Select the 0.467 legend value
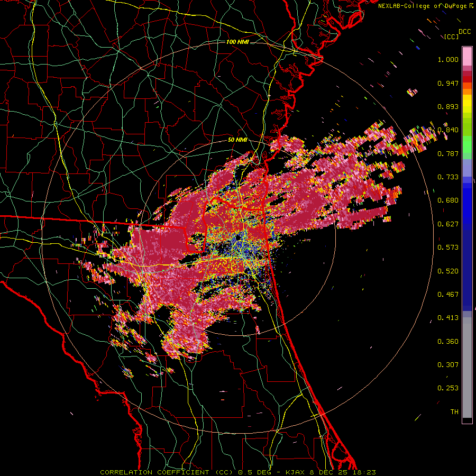Viewport: 476px width, 476px height. pos(448,295)
